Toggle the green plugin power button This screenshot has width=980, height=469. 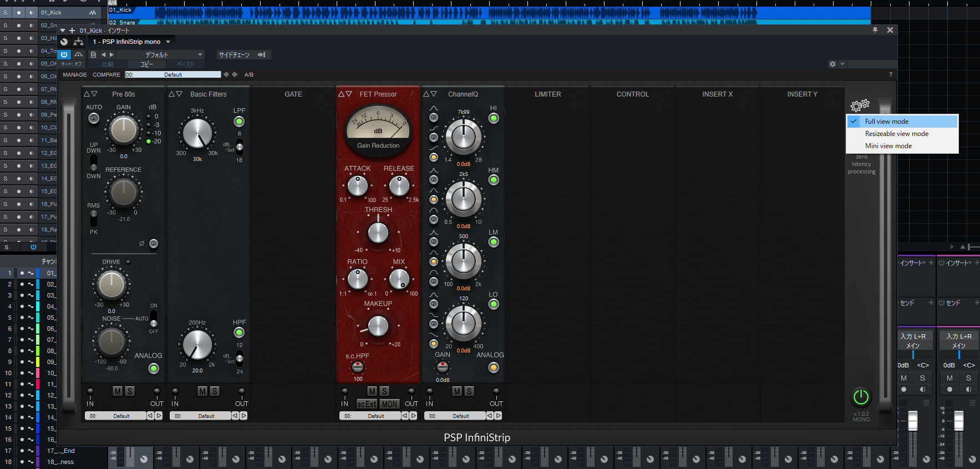click(861, 397)
